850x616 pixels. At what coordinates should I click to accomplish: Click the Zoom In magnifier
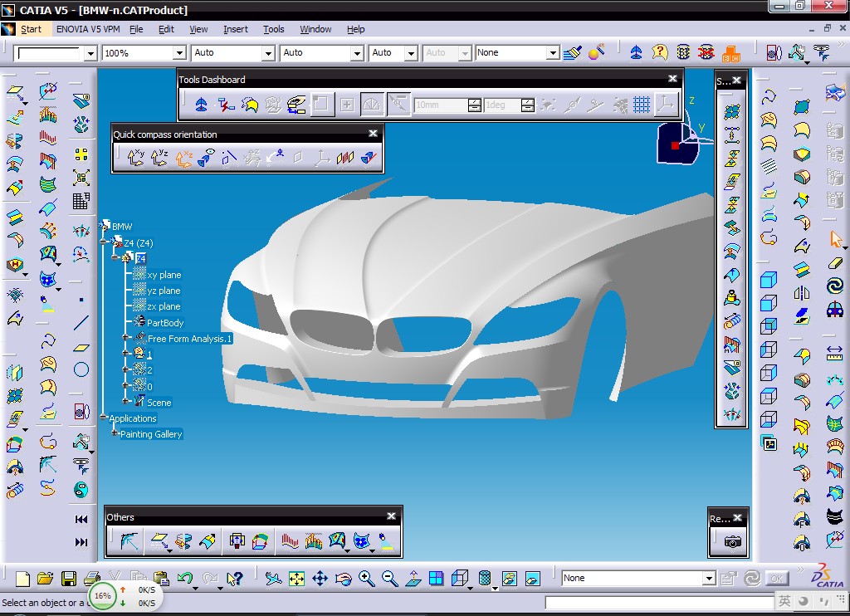coord(366,579)
